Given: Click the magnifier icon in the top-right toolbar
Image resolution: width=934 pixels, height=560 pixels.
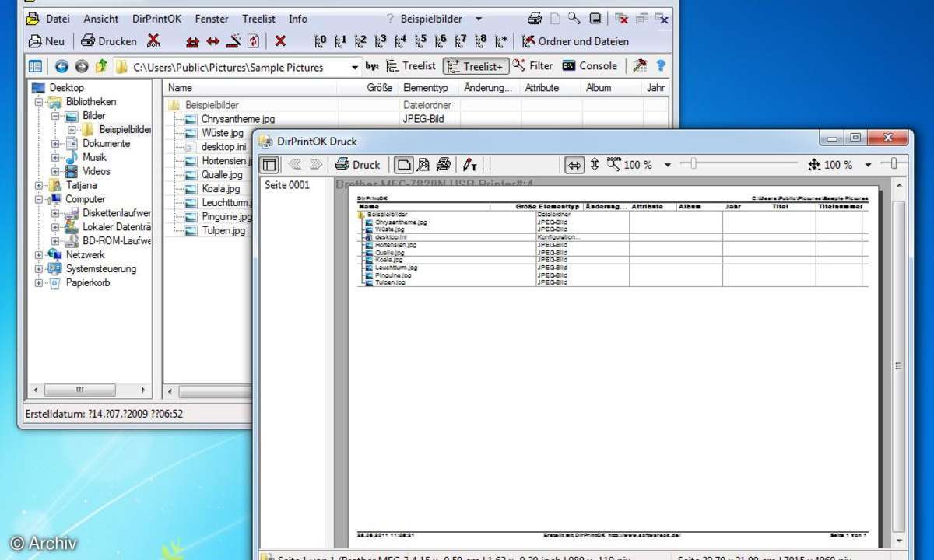Looking at the screenshot, I should (574, 18).
